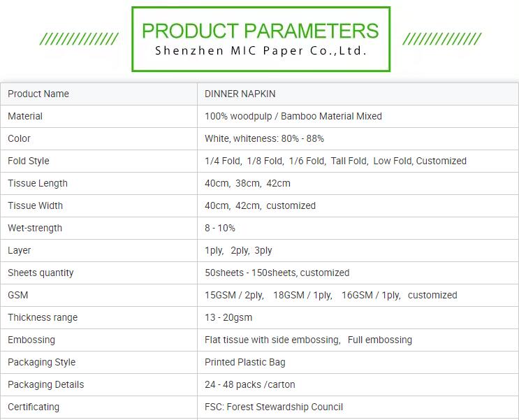Click the PRODUCT PARAMETERS heading
Screen dimensions: 519x420
click(260, 31)
